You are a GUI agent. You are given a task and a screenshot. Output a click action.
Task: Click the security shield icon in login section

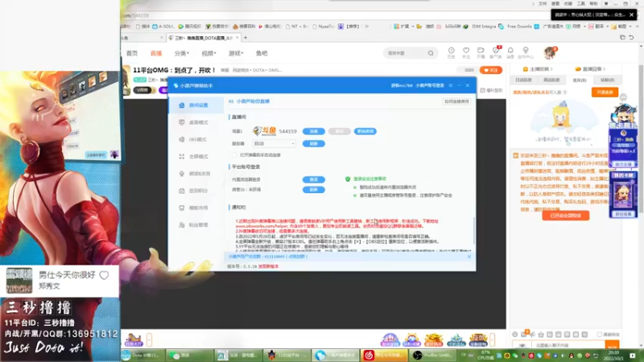tap(348, 179)
